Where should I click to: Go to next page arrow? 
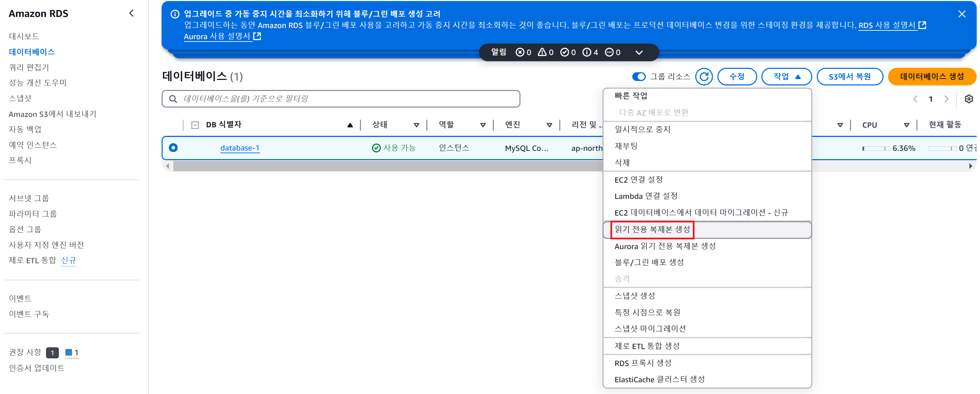tap(946, 99)
